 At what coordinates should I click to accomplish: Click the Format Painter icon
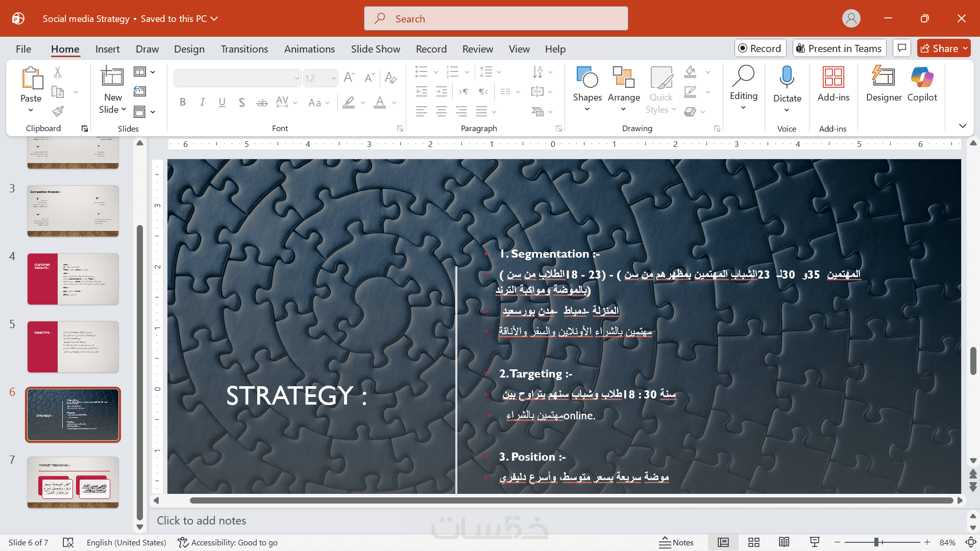pyautogui.click(x=58, y=111)
